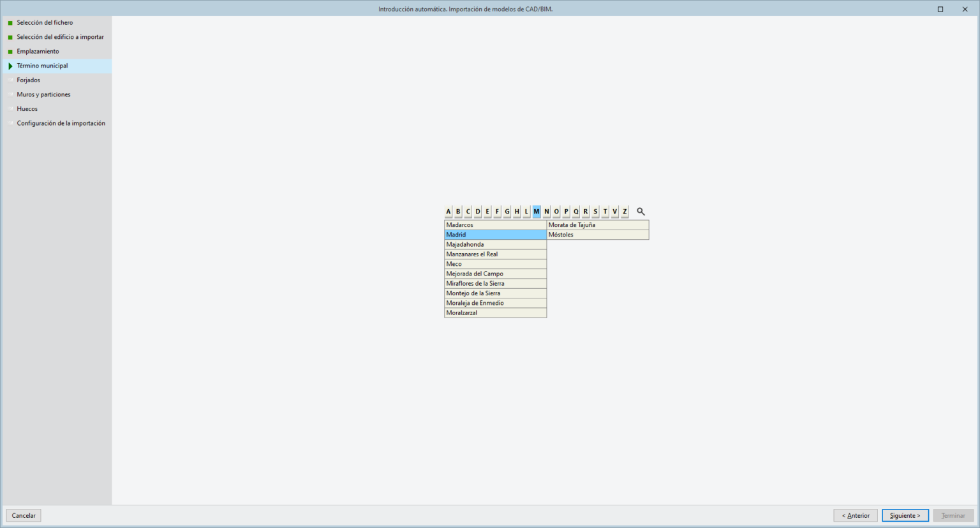Filter municipalities by letter "A"
This screenshot has height=528, width=980.
tap(447, 211)
